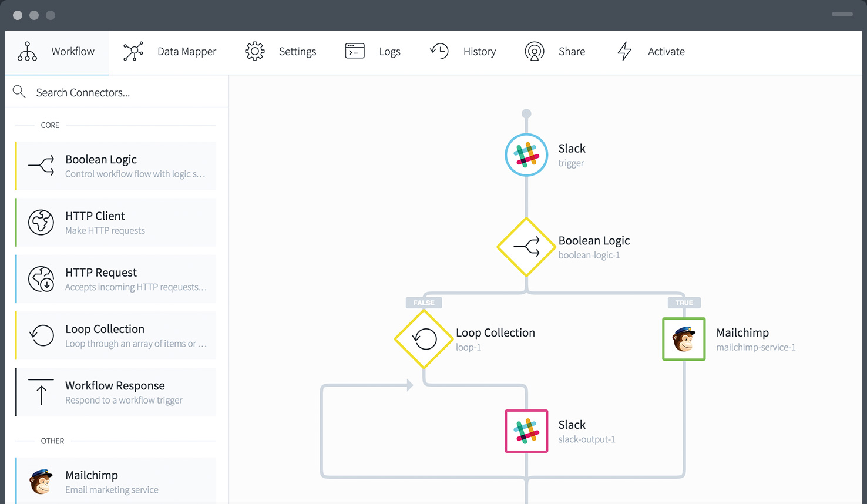Activate the workflow with the lightning button
Viewport: 867px width, 504px height.
651,52
